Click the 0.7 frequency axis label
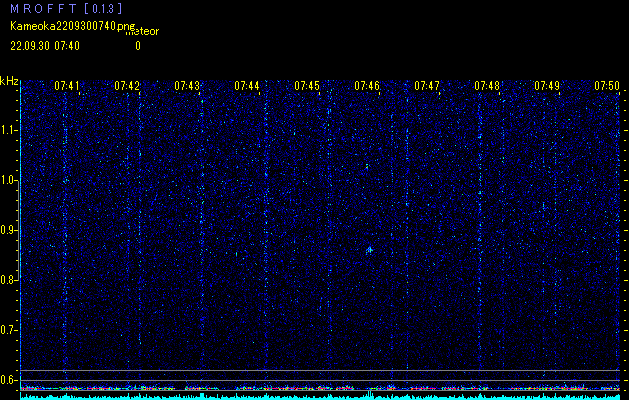The height and width of the screenshot is (400, 629). [x=9, y=330]
